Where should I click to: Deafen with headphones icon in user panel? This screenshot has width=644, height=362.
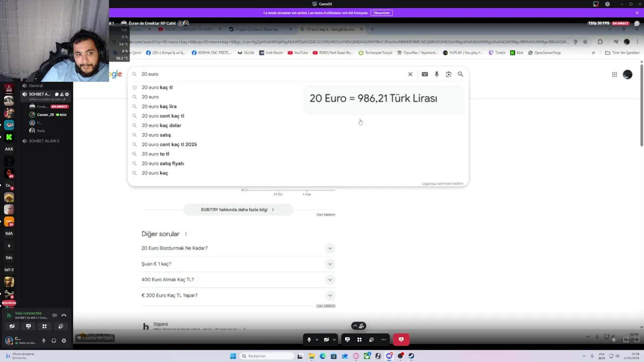(x=54, y=340)
